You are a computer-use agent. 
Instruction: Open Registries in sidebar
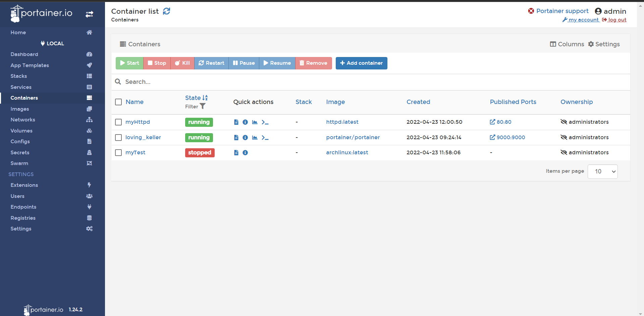[52, 218]
